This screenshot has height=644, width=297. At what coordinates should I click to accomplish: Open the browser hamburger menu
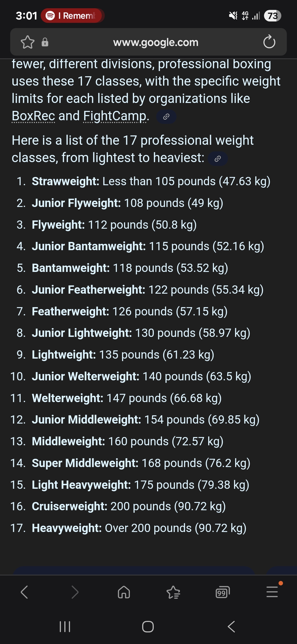[272, 592]
